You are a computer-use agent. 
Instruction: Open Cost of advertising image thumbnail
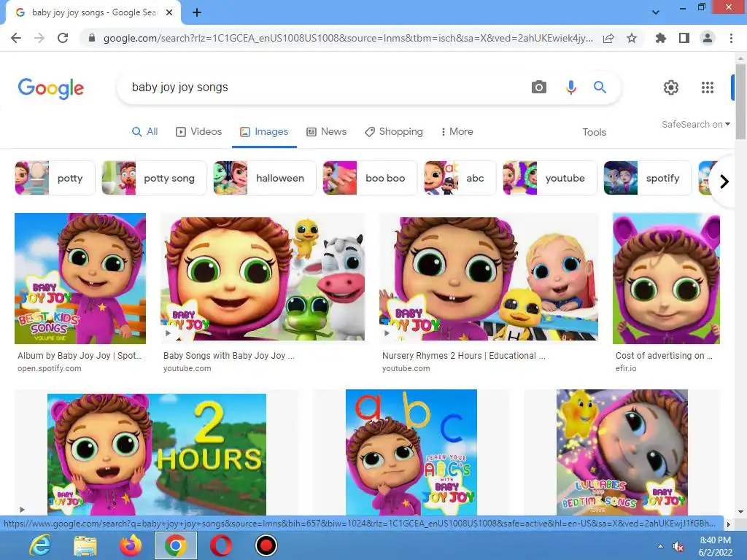pos(666,278)
